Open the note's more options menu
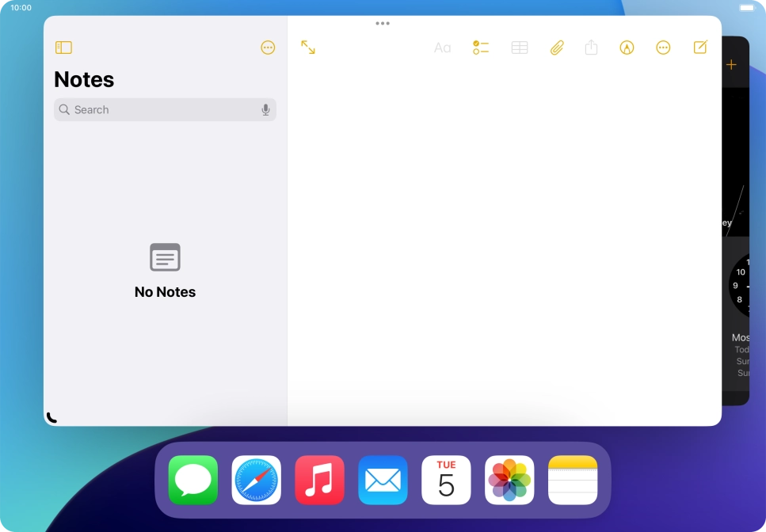 click(663, 47)
